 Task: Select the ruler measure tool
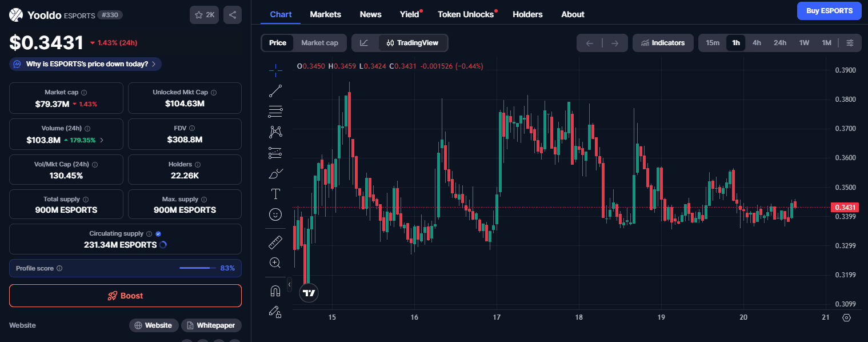tap(275, 242)
